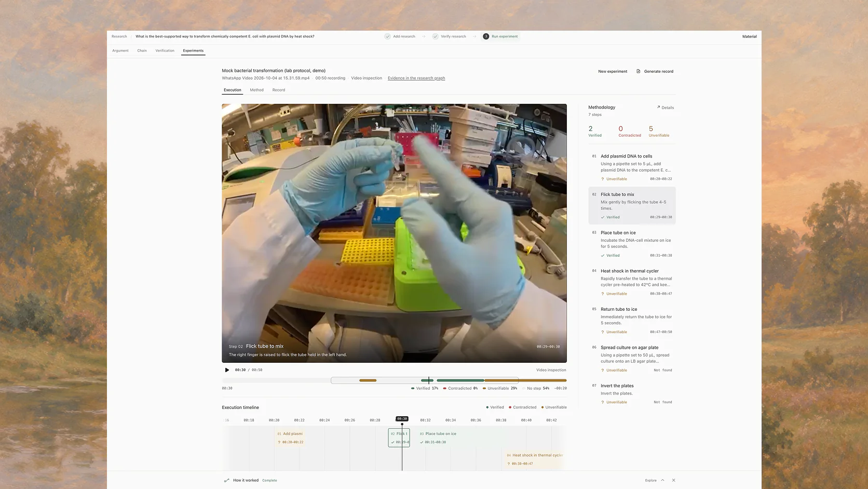Select step 07 Invert the plates
Screen dimensions: 868x489
(x=632, y=393)
